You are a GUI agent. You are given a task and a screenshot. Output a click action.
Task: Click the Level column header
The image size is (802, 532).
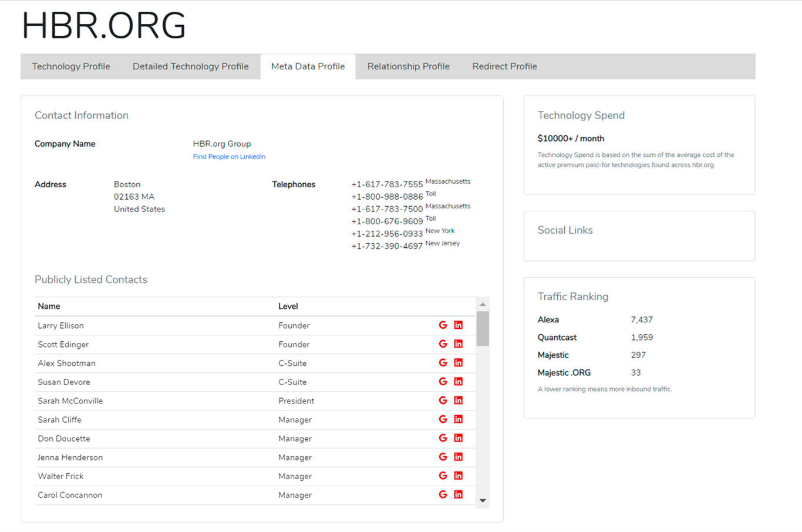[288, 306]
